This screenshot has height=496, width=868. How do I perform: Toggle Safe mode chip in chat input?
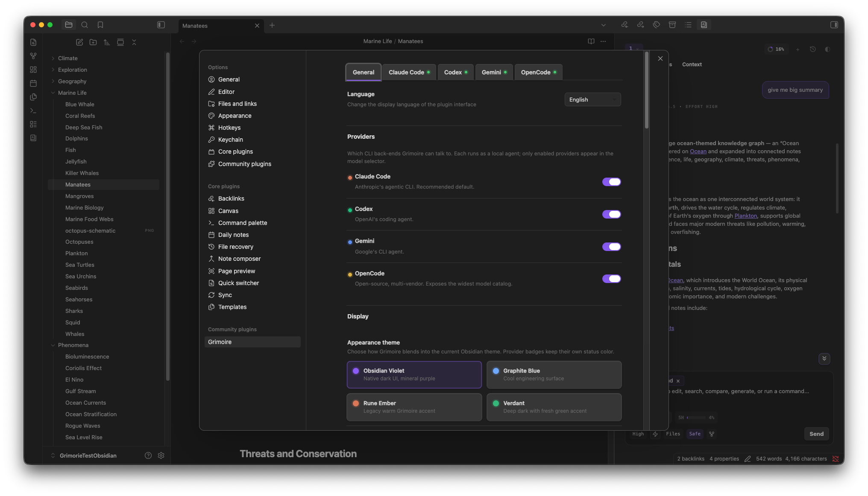(x=695, y=434)
